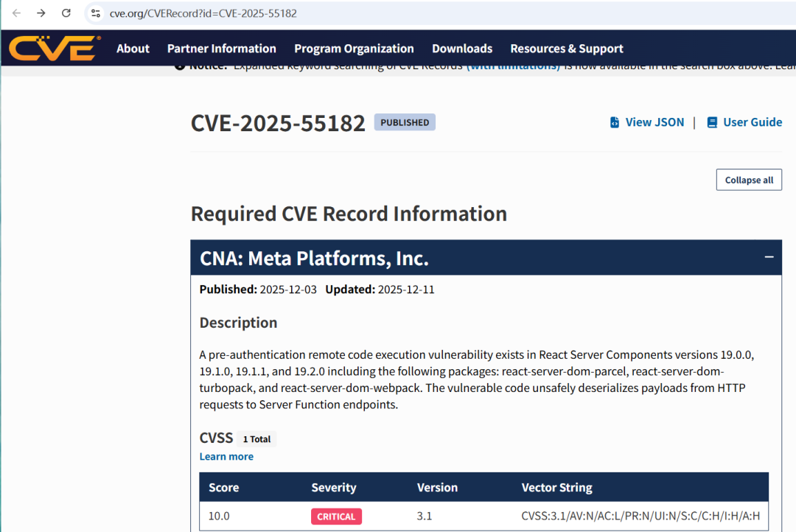This screenshot has width=796, height=532.
Task: Click the PUBLISHED status badge
Action: (405, 122)
